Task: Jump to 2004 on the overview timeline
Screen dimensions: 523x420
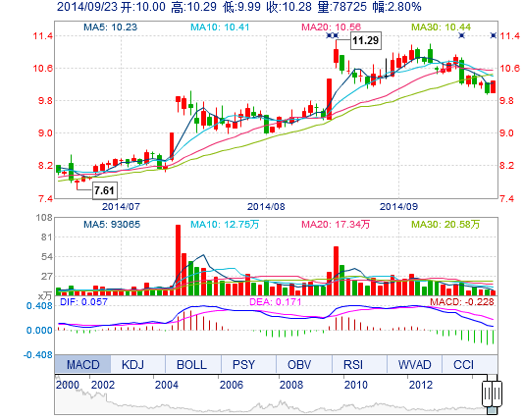Action: [167, 385]
